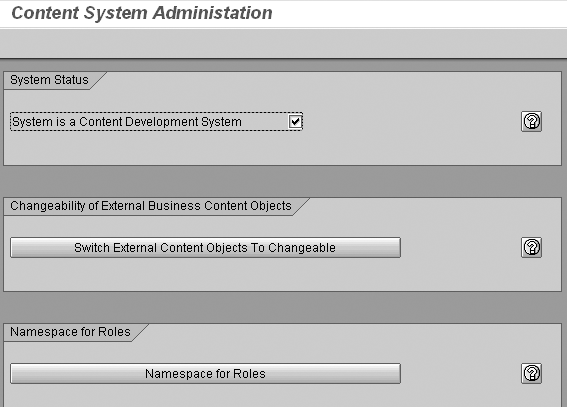Click Switch External Content Objects To Changeable
This screenshot has width=567, height=407.
205,248
